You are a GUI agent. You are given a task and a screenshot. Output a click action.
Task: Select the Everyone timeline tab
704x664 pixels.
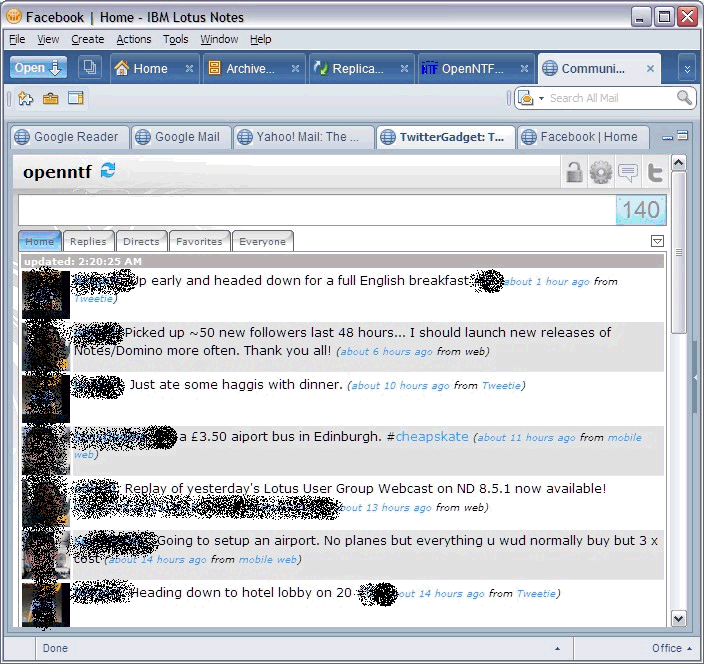[263, 242]
